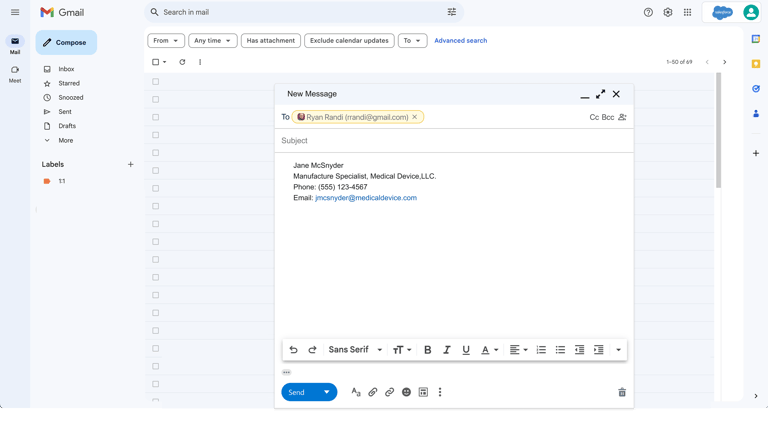Refresh the mail list
Viewport: 768px width, 429px height.
point(182,62)
